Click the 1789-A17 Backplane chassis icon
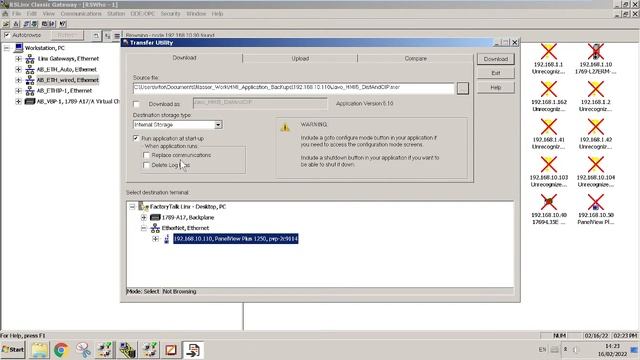 tap(155, 218)
